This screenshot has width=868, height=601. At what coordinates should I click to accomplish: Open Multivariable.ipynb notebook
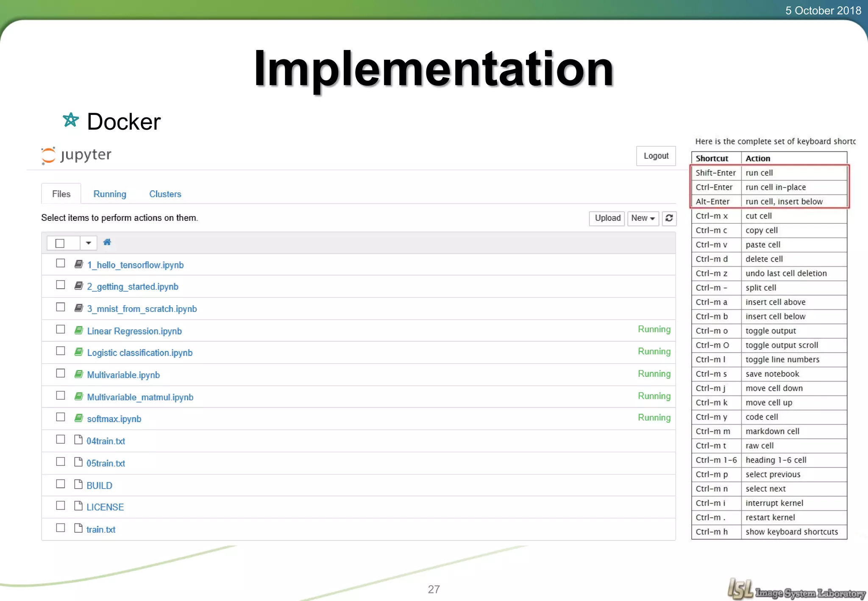click(123, 375)
